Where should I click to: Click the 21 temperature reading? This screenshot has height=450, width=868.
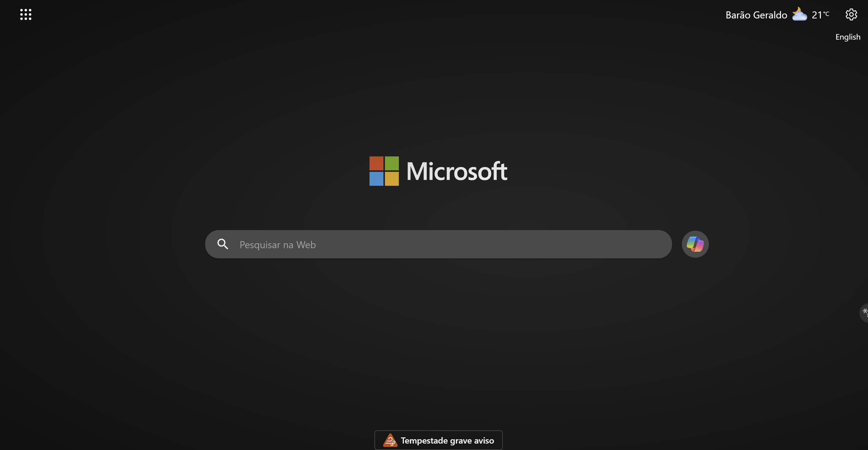tap(817, 15)
